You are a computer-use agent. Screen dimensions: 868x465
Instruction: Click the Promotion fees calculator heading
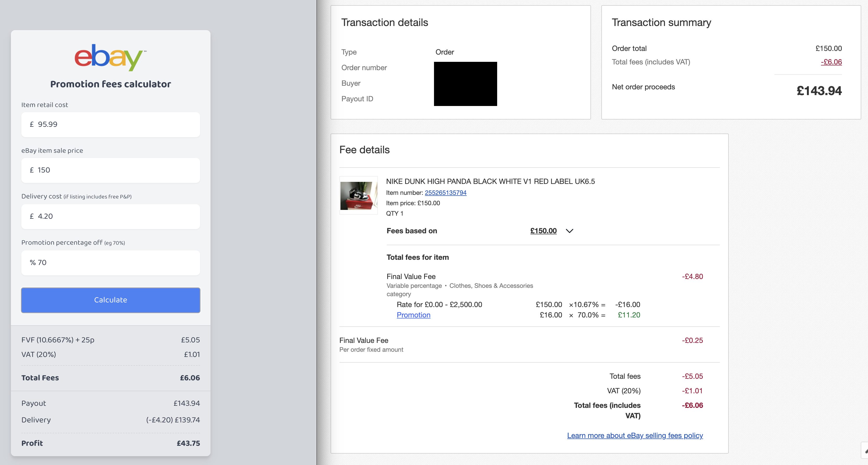click(110, 84)
